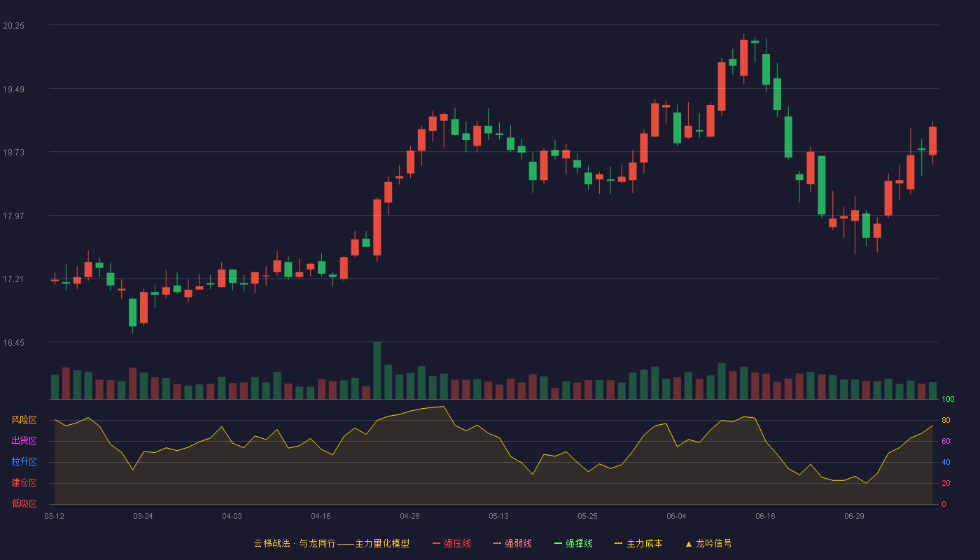Click the green 100 indicator axis value
This screenshot has height=560, width=980.
948,399
